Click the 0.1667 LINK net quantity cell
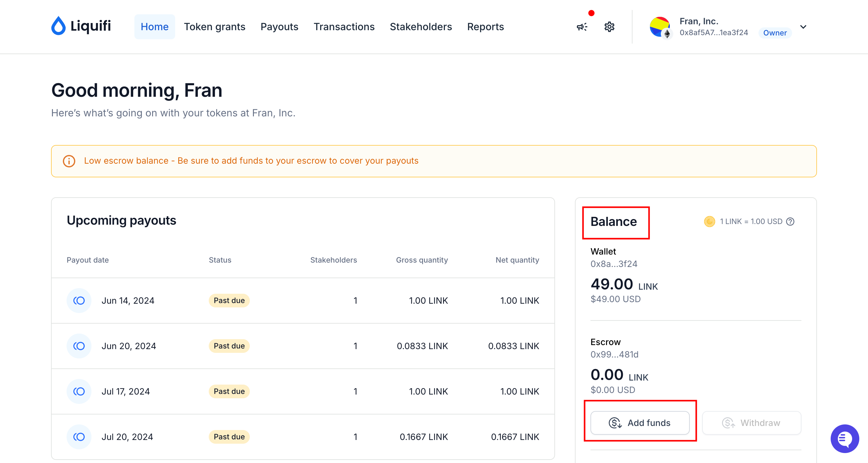 pos(515,437)
